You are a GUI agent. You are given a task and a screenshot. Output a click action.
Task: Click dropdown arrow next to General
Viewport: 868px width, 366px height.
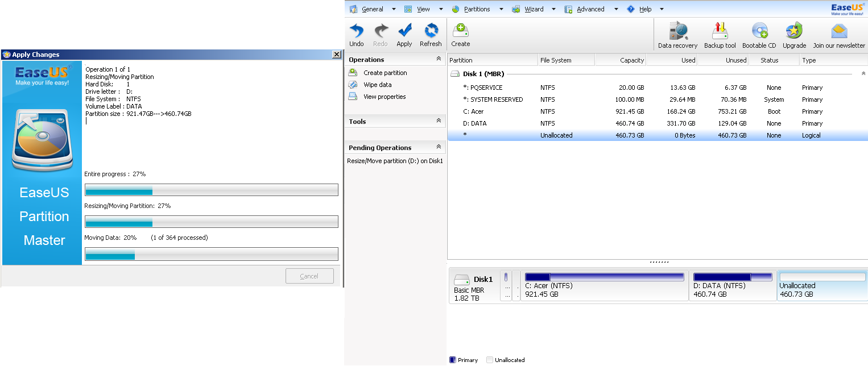click(394, 9)
